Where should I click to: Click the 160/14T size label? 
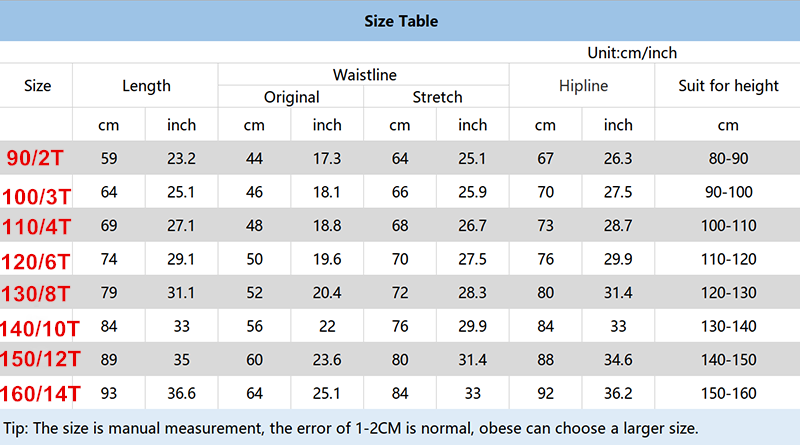pos(37,392)
